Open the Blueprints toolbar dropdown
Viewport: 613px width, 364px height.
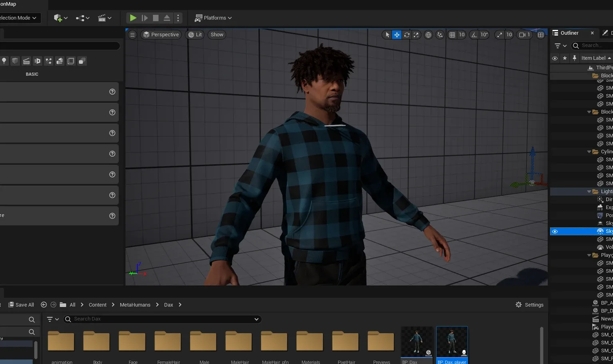pyautogui.click(x=82, y=18)
